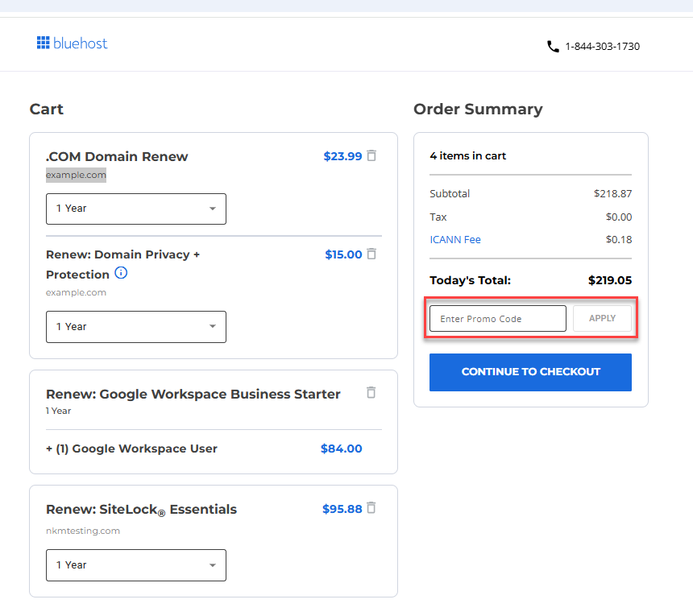Open term dropdown for SiteLock Essentials

tap(136, 565)
